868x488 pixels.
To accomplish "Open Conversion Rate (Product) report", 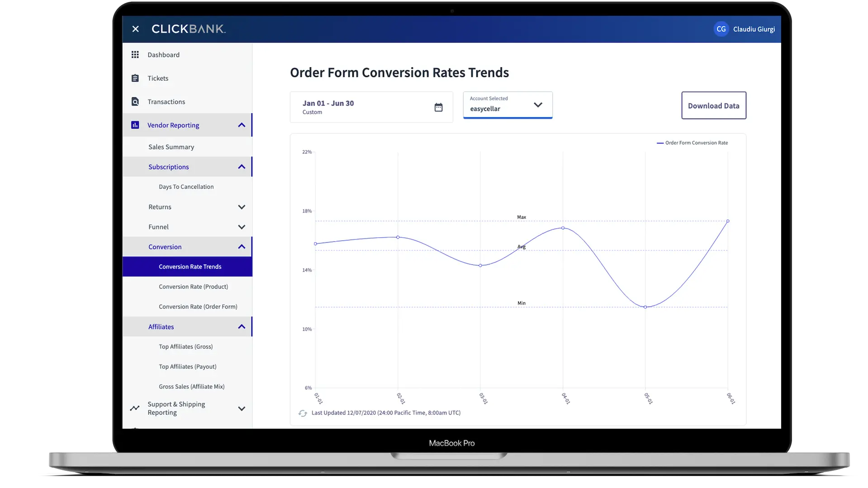I will 193,287.
